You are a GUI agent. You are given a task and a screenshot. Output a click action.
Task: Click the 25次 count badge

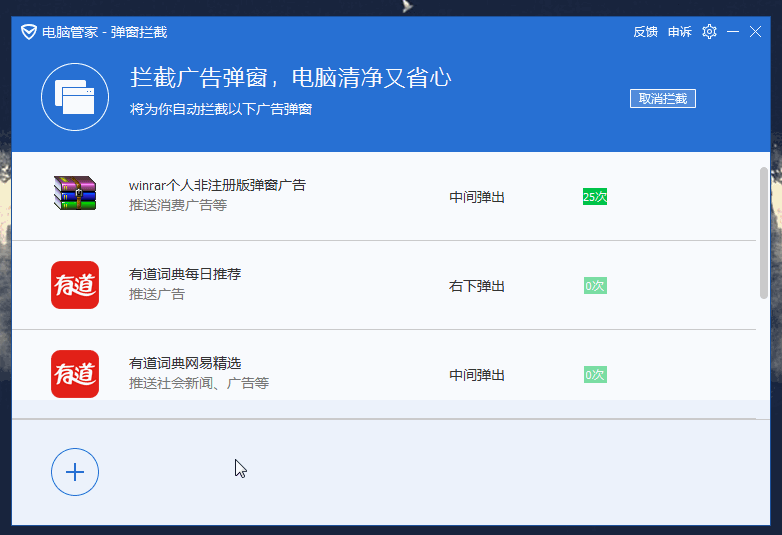(x=595, y=197)
